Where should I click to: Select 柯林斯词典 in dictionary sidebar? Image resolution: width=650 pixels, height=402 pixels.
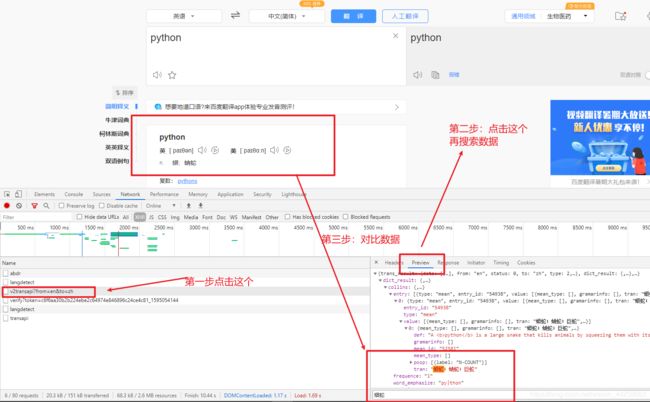pyautogui.click(x=114, y=133)
